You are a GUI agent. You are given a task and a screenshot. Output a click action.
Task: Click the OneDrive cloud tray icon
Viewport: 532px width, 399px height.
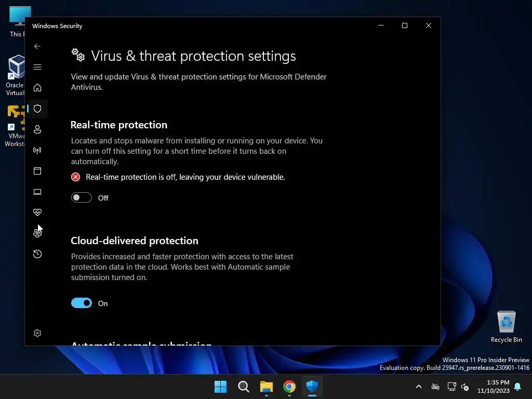click(435, 387)
